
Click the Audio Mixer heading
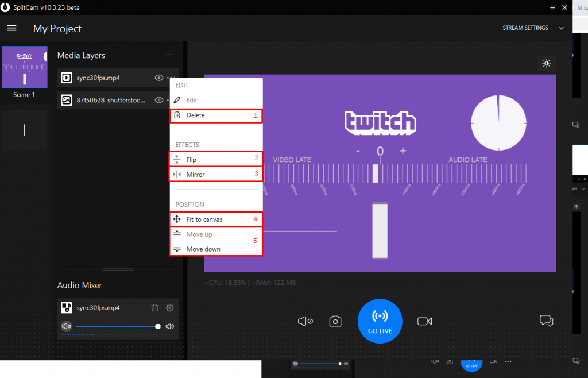[x=79, y=286]
